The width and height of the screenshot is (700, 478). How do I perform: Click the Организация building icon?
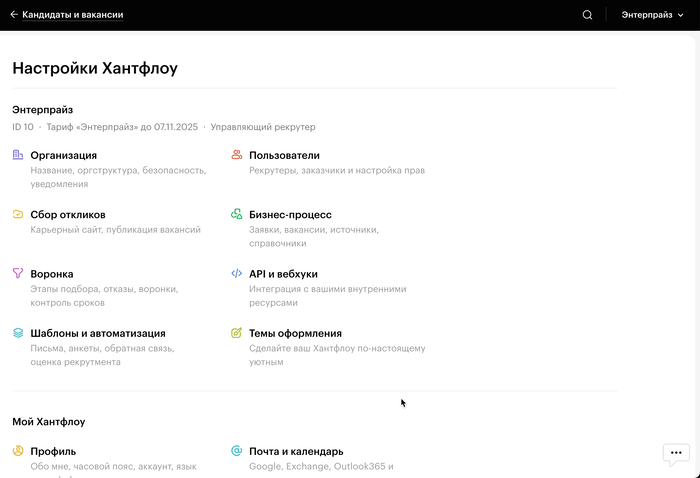tap(18, 155)
